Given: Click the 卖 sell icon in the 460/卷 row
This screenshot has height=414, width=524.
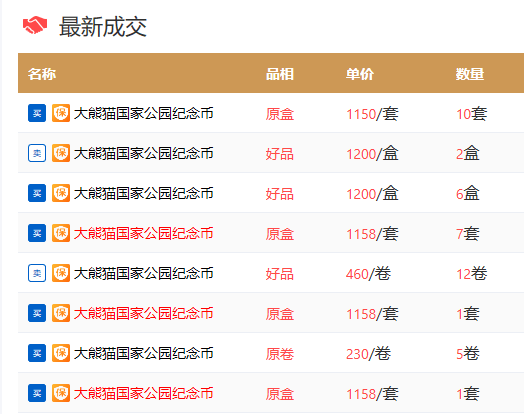Looking at the screenshot, I should click(x=37, y=273).
